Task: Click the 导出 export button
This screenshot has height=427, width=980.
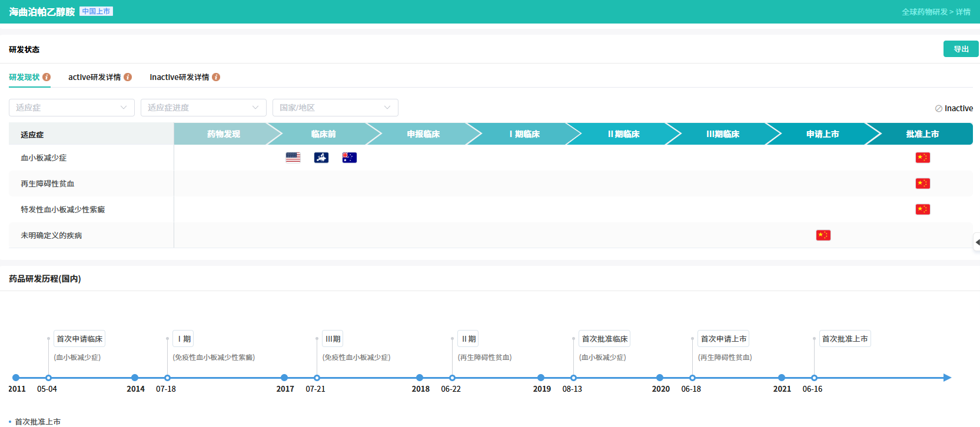Action: coord(961,49)
